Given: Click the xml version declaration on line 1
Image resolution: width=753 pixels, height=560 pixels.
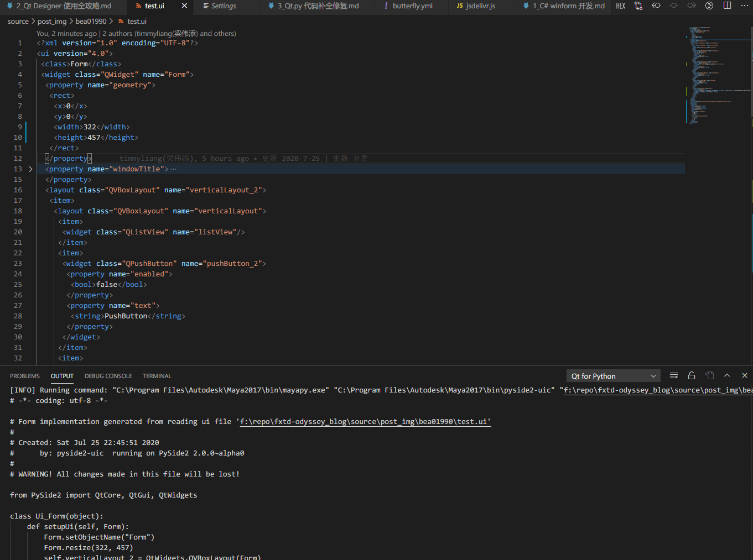Looking at the screenshot, I should (x=117, y=43).
